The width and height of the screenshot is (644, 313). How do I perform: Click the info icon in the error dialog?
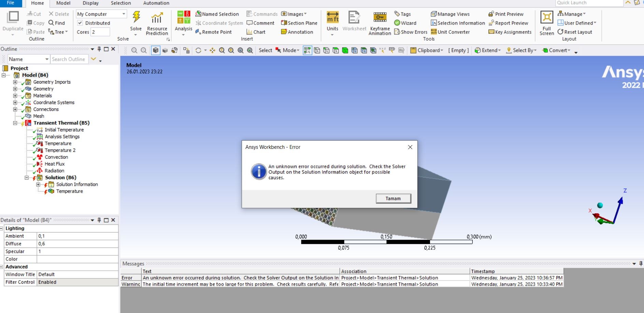click(259, 171)
